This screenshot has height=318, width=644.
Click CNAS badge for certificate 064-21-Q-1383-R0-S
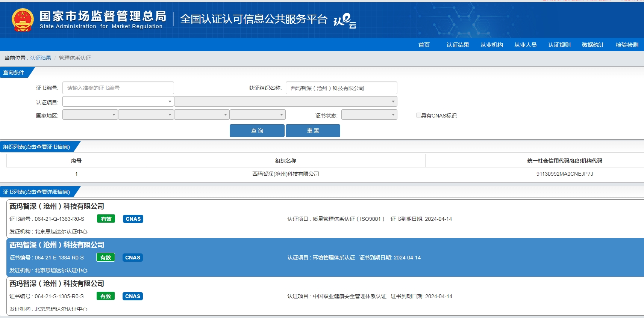(133, 219)
